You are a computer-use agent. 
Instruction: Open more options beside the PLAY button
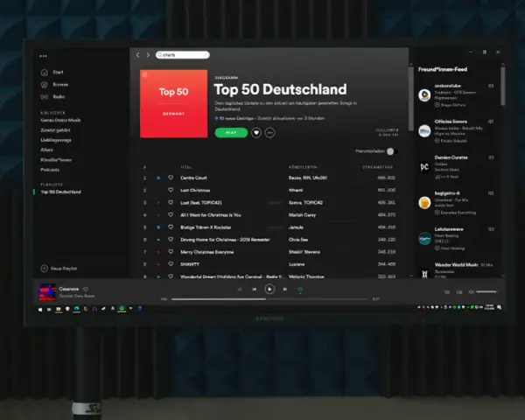pos(269,133)
